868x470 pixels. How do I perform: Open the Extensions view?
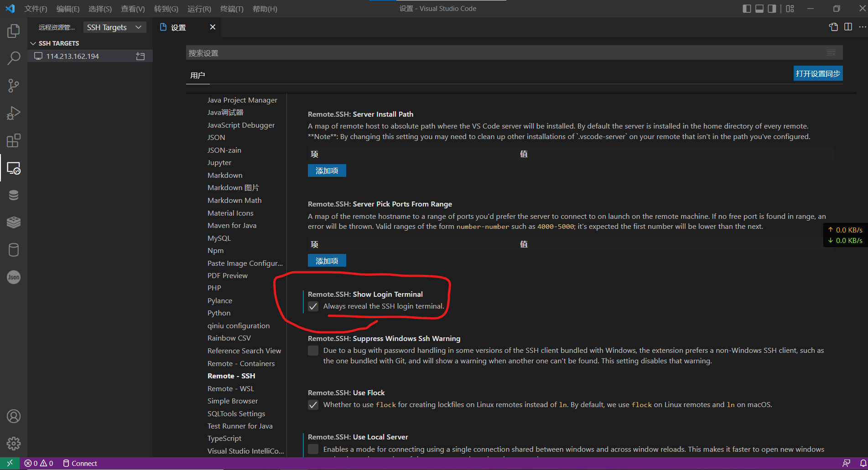pos(14,140)
